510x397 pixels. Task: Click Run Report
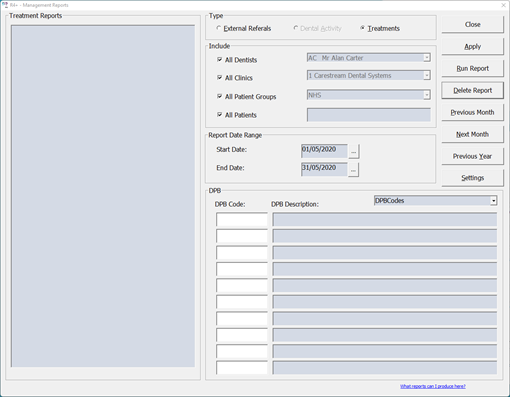coord(472,68)
